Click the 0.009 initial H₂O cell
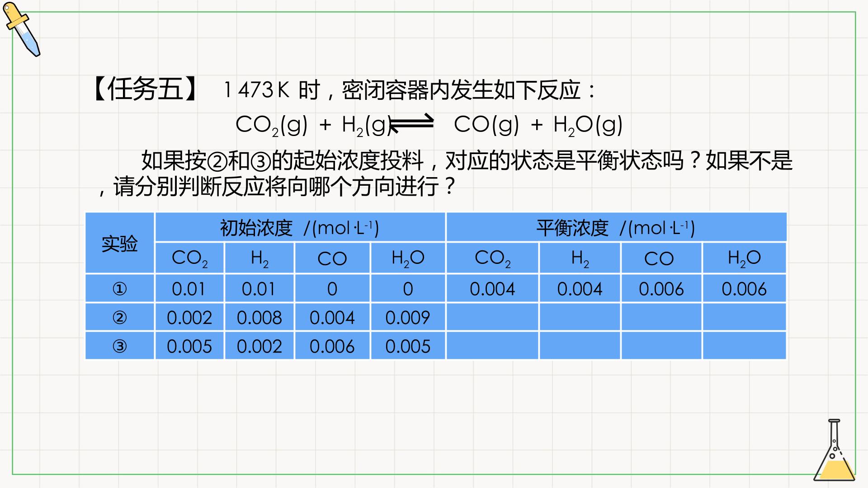The image size is (868, 488). 408,317
